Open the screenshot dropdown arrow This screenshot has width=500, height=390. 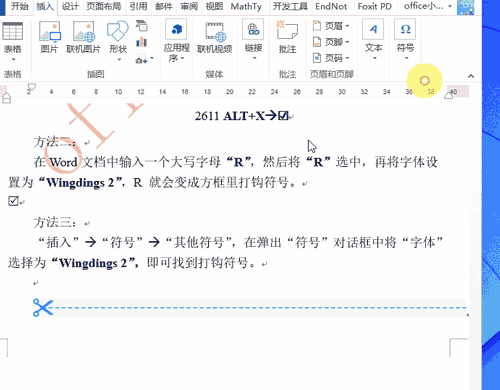(152, 58)
